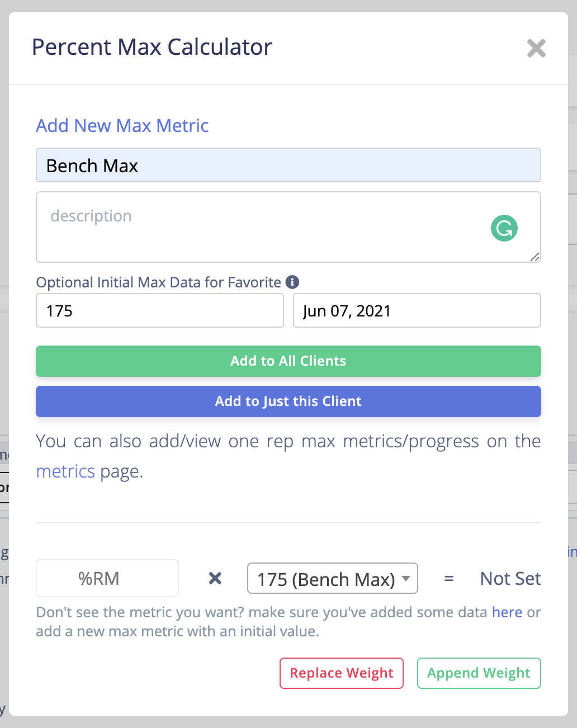577x728 pixels.
Task: Open the 175 (Bench Max) metric dropdown
Action: pyautogui.click(x=332, y=578)
